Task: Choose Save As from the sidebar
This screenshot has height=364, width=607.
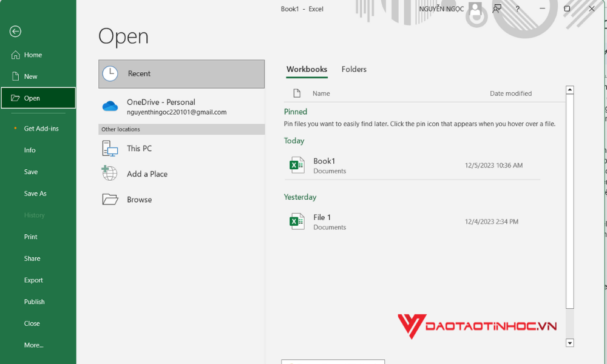Action: pyautogui.click(x=38, y=194)
